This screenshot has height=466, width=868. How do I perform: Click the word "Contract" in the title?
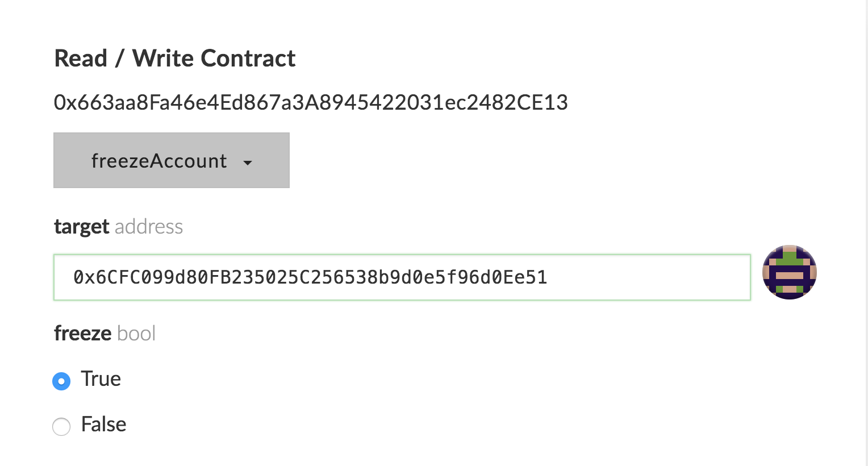[x=248, y=58]
